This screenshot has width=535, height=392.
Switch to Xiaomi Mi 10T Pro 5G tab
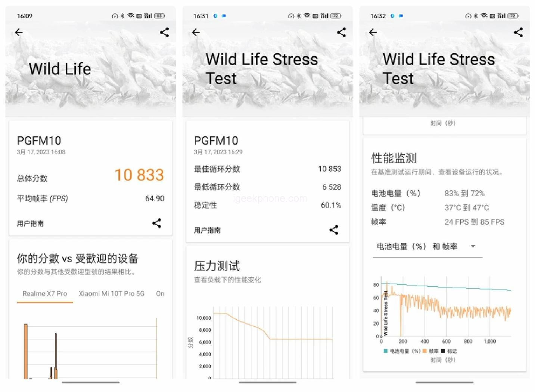(x=111, y=294)
